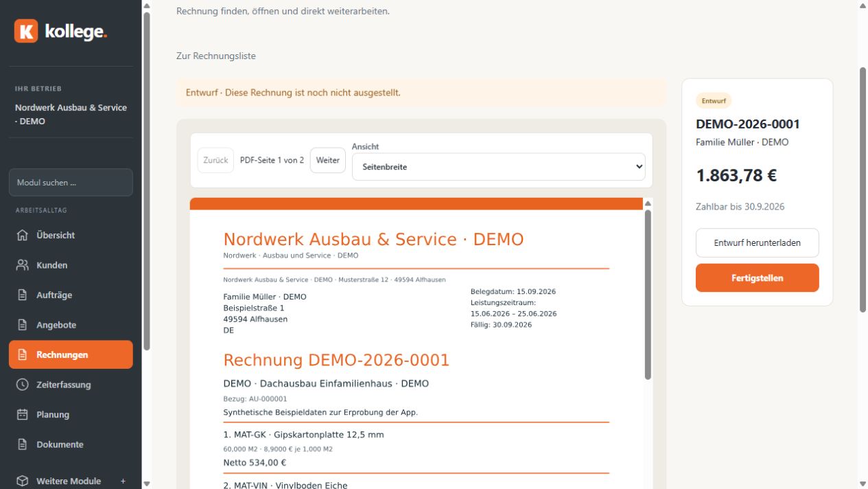Open the Ansicht Seitenbreite dropdown
Image resolution: width=868 pixels, height=489 pixels.
coord(499,166)
